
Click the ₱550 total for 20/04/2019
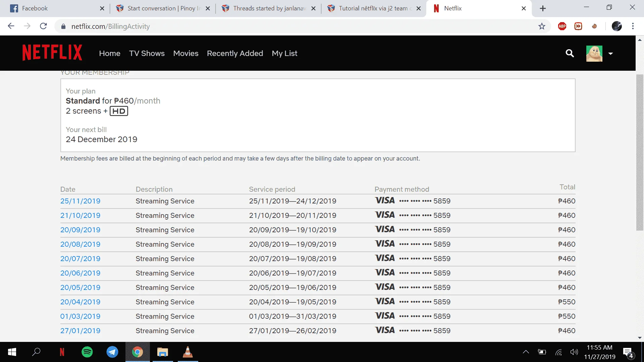pos(567,302)
